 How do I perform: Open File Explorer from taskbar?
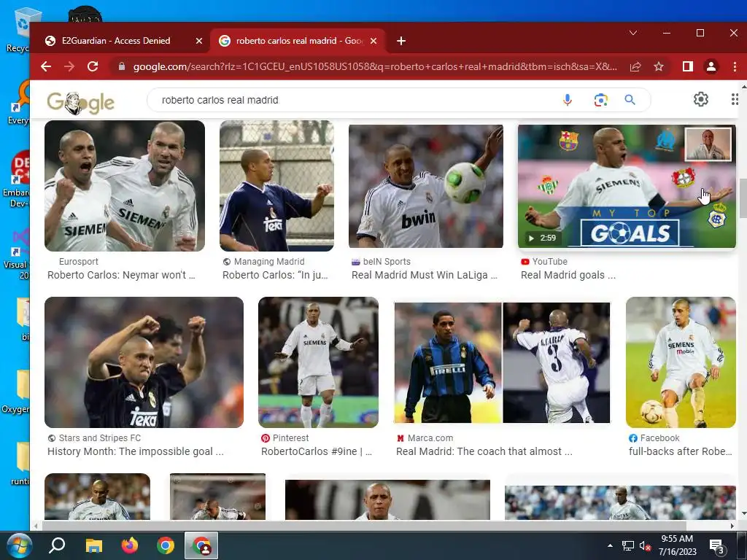point(94,545)
